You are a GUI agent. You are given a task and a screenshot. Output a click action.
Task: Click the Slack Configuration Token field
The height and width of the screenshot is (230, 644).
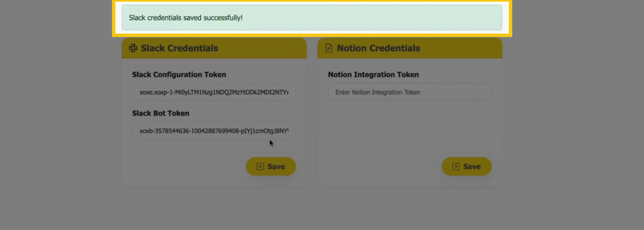click(x=214, y=92)
